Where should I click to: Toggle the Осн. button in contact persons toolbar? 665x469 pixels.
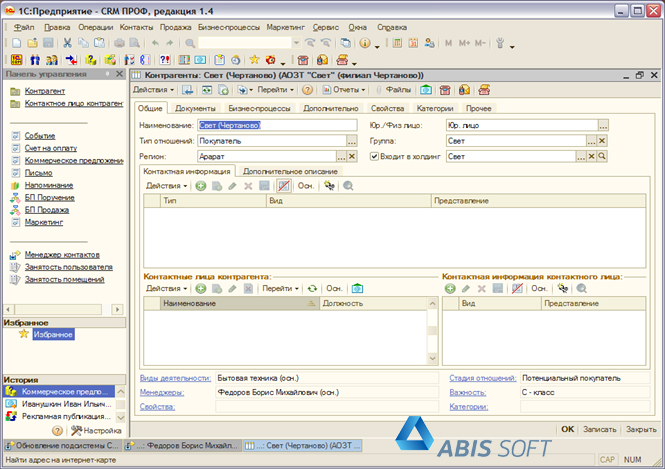334,288
